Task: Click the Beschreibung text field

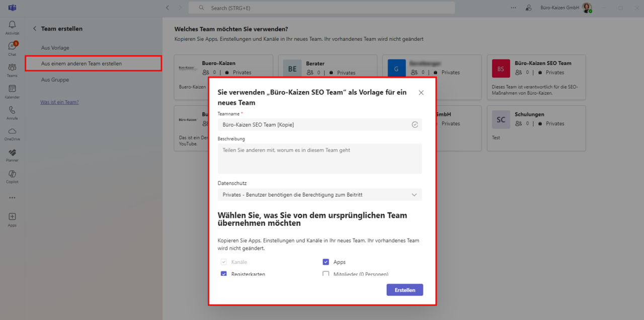Action: pos(319,158)
